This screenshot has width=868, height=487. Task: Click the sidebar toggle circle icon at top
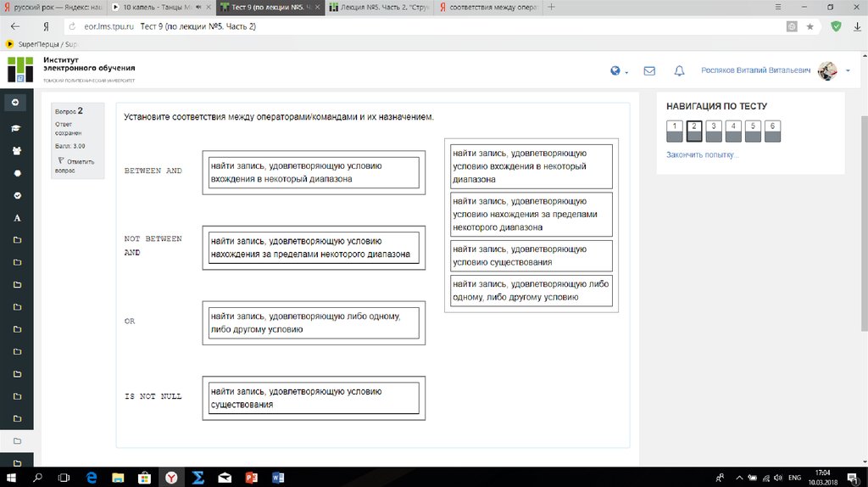click(x=15, y=103)
